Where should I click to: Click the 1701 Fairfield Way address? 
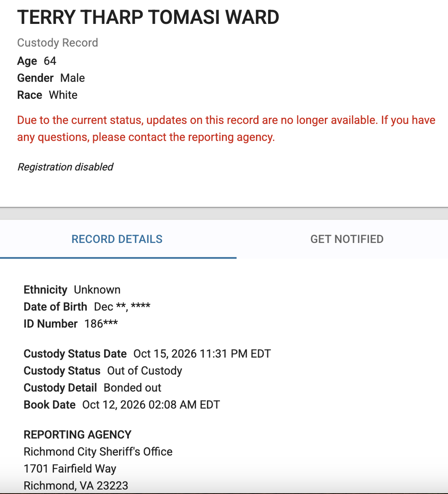pos(70,468)
